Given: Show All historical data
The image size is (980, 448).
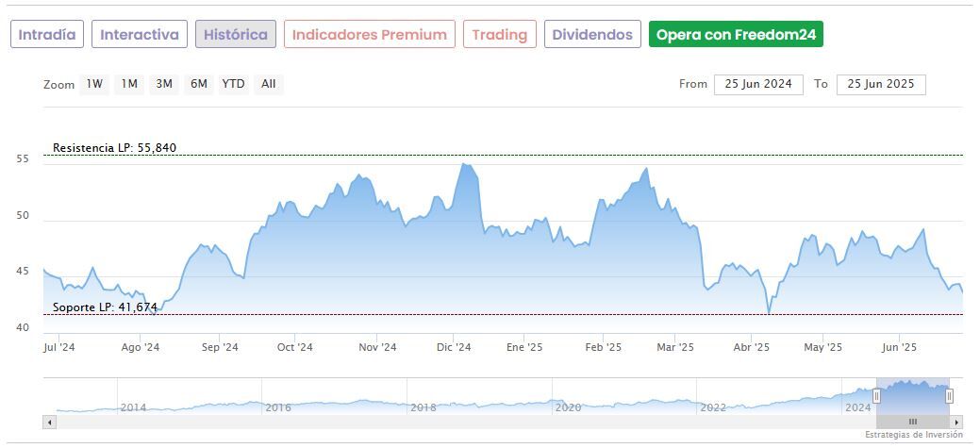Looking at the screenshot, I should 269,84.
